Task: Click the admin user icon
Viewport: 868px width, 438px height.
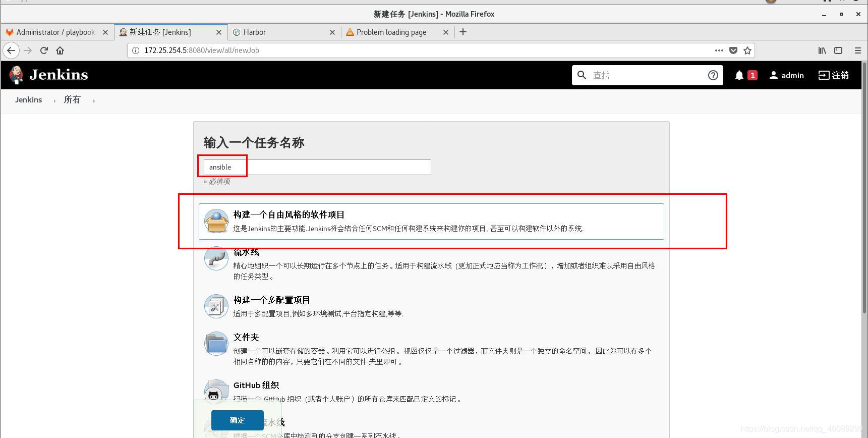Action: 773,75
